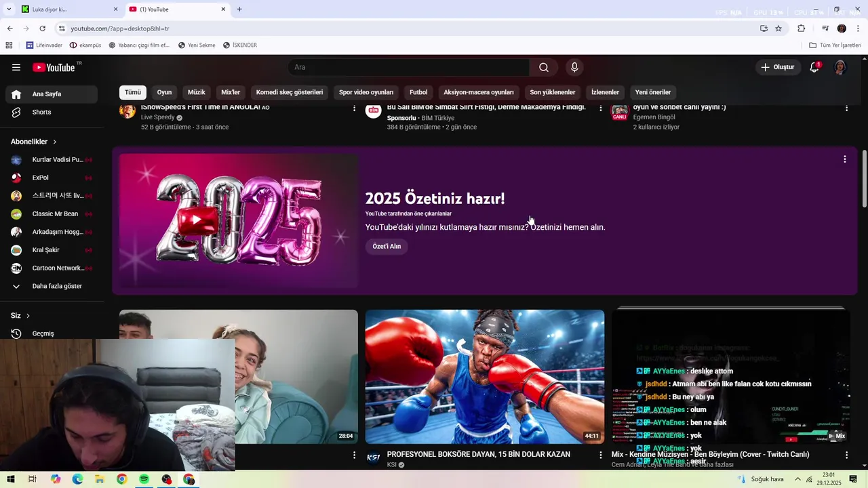Bookmark this page with the star icon
Screen dimensions: 868x488
(778, 28)
